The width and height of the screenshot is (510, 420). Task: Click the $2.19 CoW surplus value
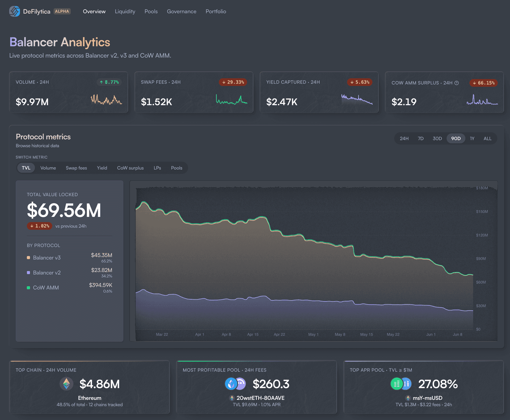coord(404,102)
